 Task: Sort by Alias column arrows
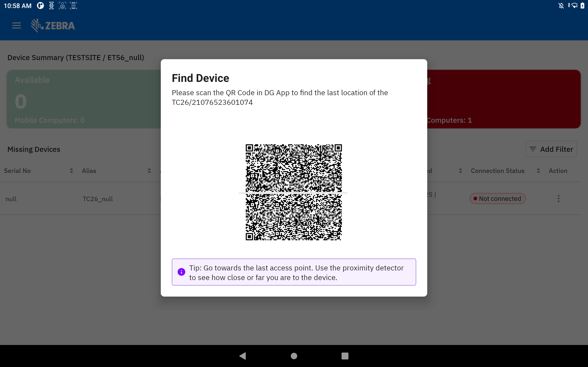(x=149, y=171)
